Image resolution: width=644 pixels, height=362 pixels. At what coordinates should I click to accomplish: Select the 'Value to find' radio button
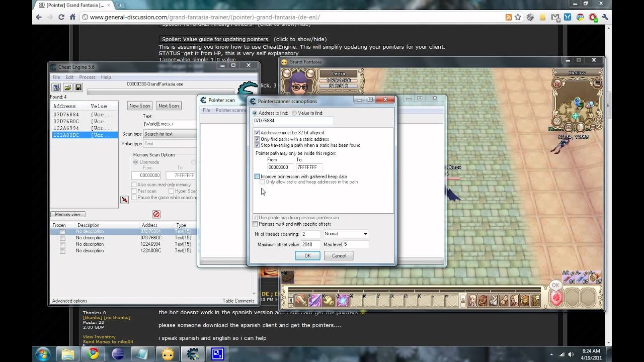(294, 113)
